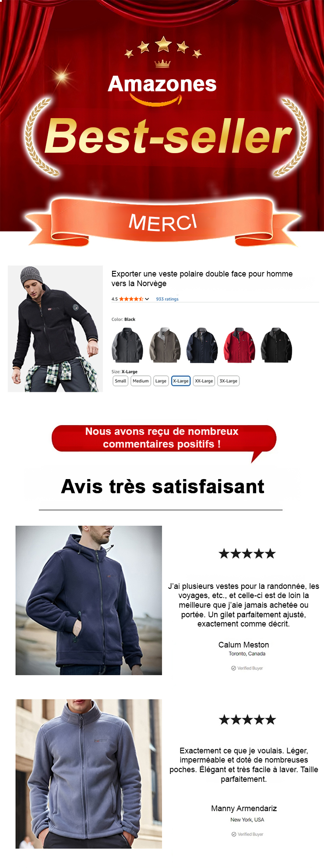This screenshot has width=324, height=868.
Task: Pick the XX-Large size option
Action: pos(204,381)
